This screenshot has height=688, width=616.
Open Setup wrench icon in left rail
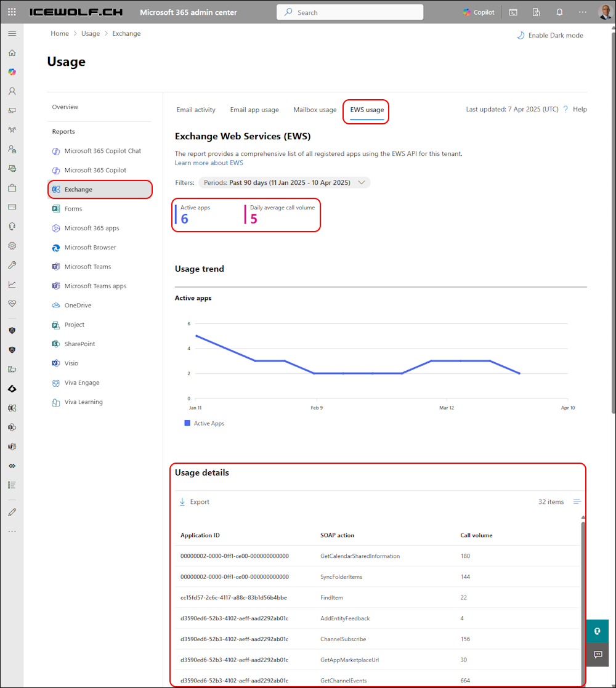pos(12,265)
